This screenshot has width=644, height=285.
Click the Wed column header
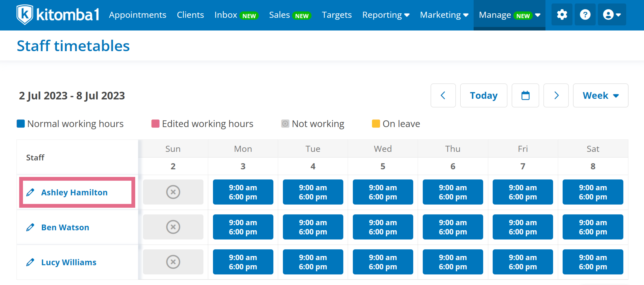click(383, 149)
